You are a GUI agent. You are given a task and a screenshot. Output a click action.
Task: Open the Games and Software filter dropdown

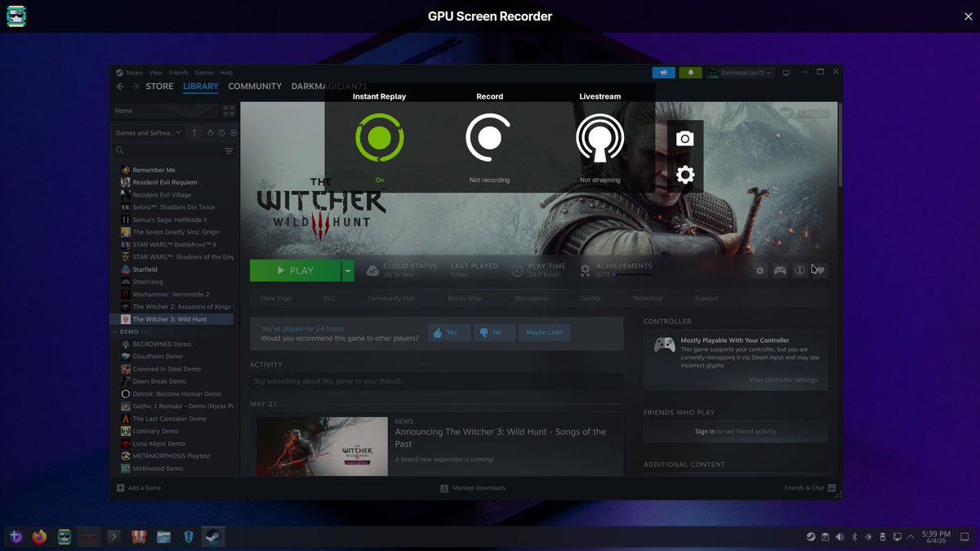coord(148,132)
